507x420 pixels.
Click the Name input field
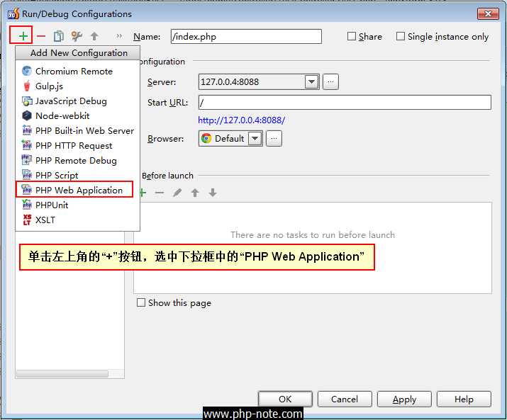pos(246,36)
